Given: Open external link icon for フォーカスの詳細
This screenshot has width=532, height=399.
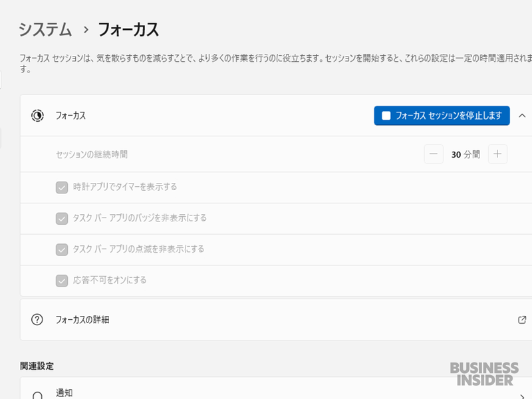Looking at the screenshot, I should pyautogui.click(x=522, y=320).
